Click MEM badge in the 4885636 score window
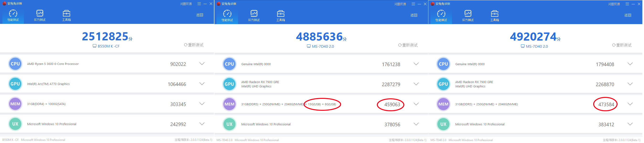 tap(229, 104)
